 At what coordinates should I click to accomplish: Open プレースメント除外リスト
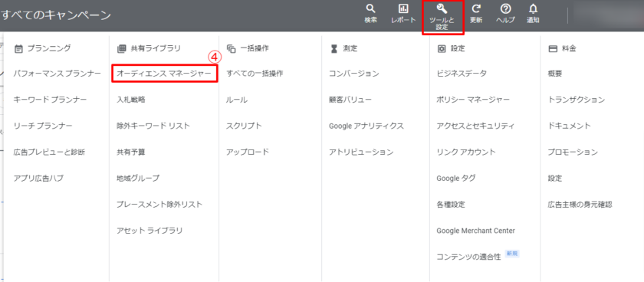(x=159, y=205)
